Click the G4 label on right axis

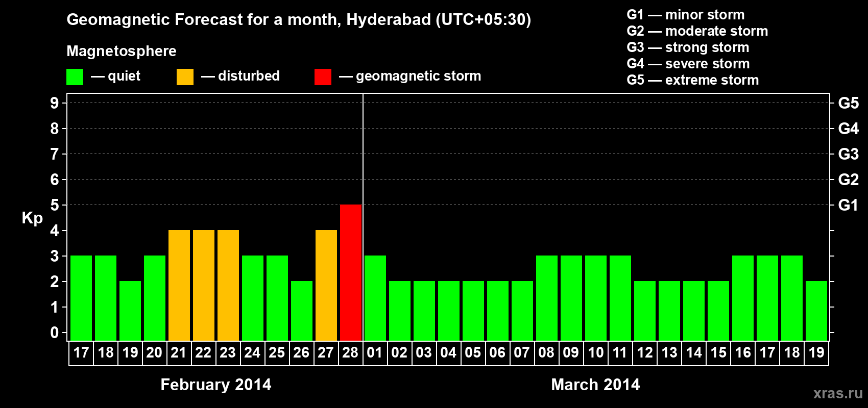849,129
